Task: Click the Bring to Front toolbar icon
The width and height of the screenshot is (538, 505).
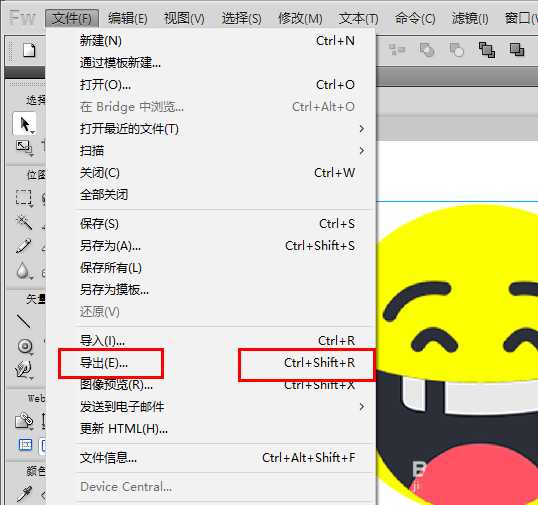Action: [487, 50]
